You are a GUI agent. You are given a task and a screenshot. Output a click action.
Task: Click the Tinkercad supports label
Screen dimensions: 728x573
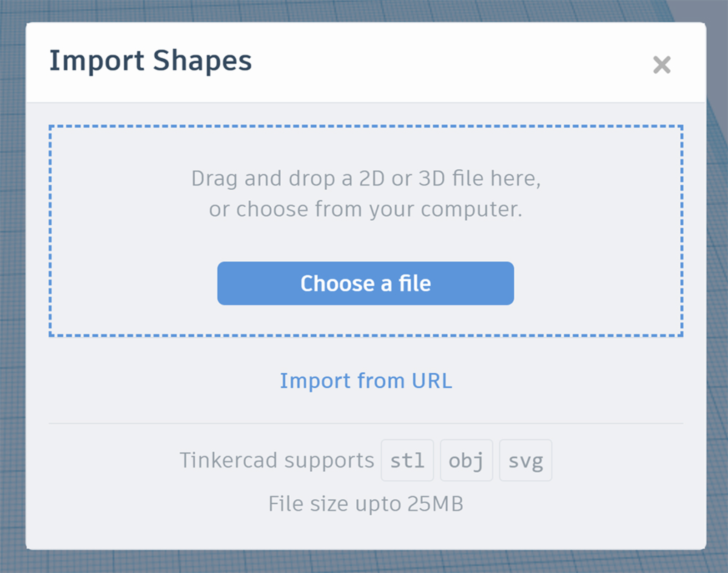click(x=277, y=460)
